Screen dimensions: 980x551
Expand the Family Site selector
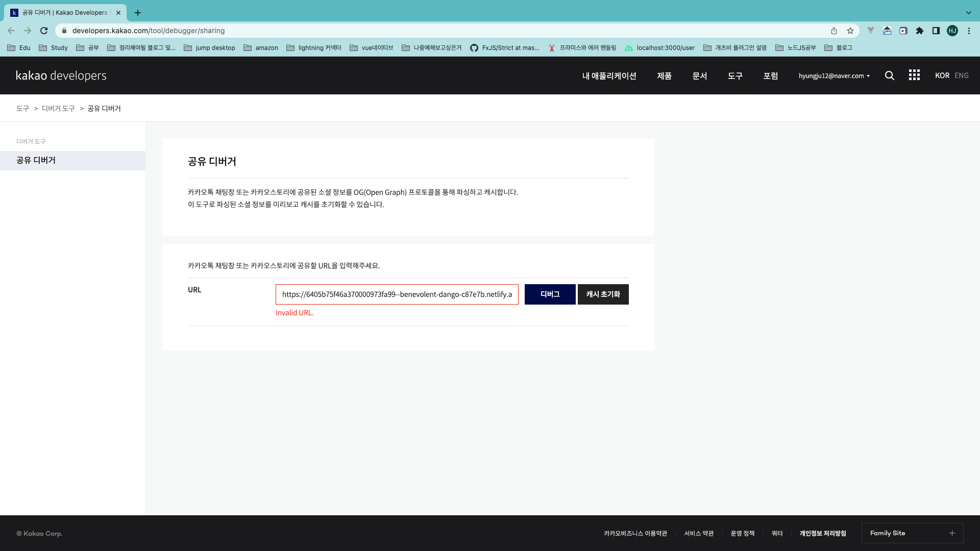click(x=912, y=533)
